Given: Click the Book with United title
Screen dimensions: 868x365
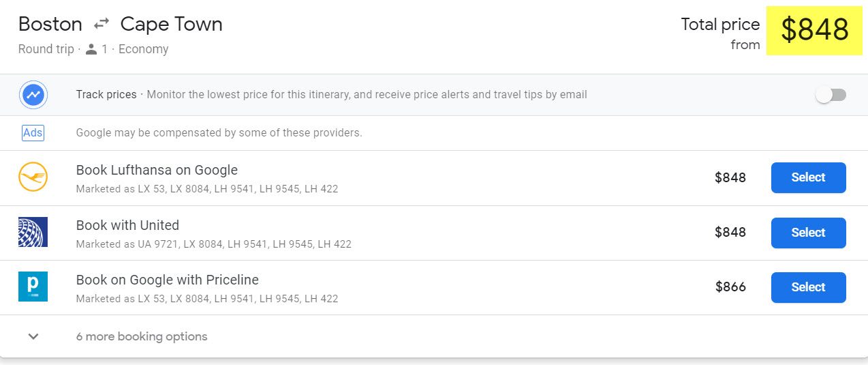Looking at the screenshot, I should click(x=127, y=225).
